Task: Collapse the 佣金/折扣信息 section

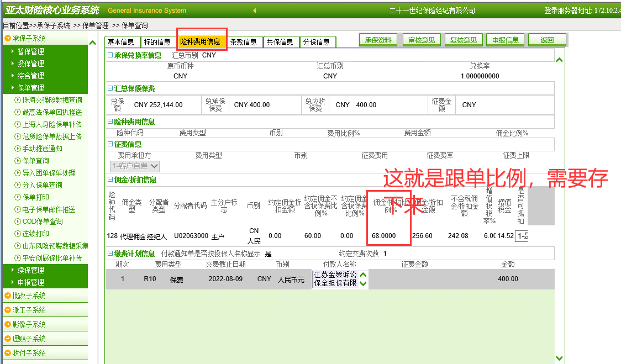Action: coord(110,180)
